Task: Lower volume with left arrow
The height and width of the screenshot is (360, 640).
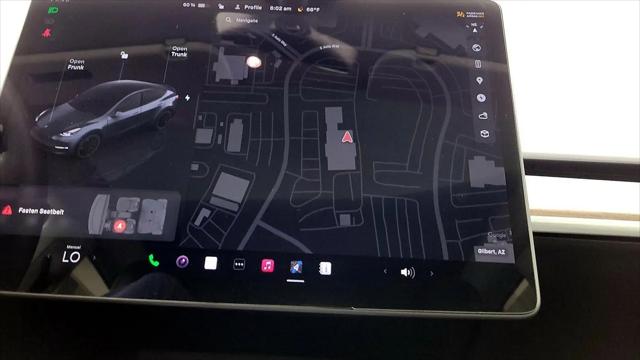Action: [x=385, y=271]
